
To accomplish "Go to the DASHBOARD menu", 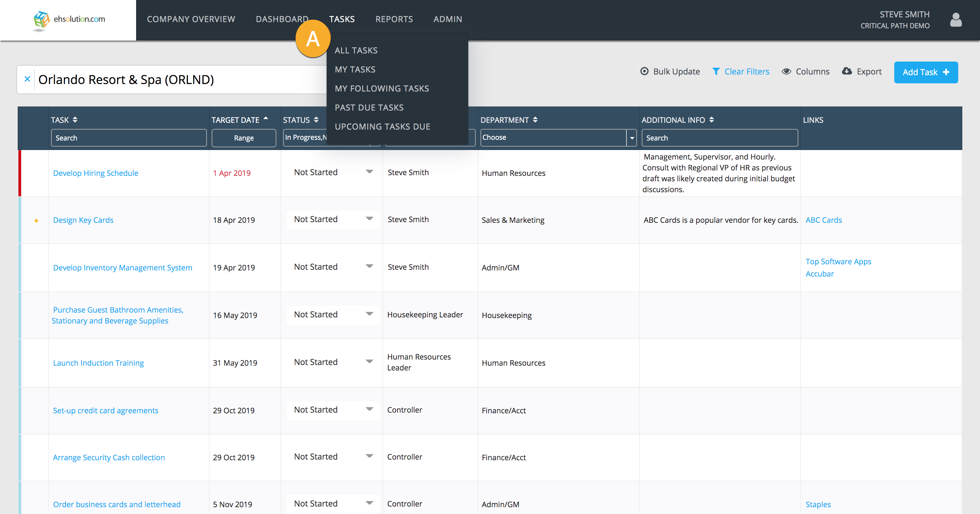I will (x=282, y=19).
